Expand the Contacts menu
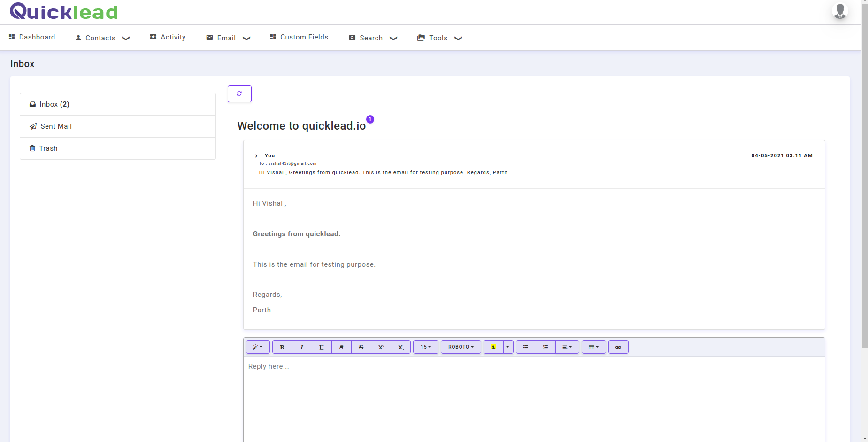This screenshot has height=442, width=868. coord(102,38)
